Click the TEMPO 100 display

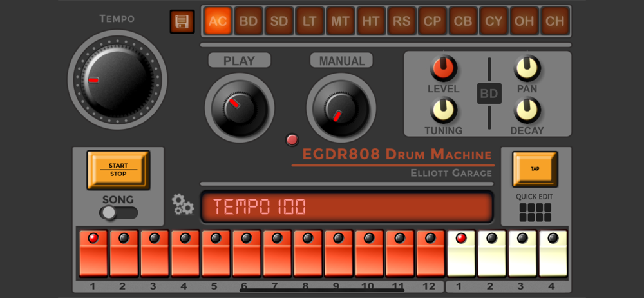(x=346, y=207)
